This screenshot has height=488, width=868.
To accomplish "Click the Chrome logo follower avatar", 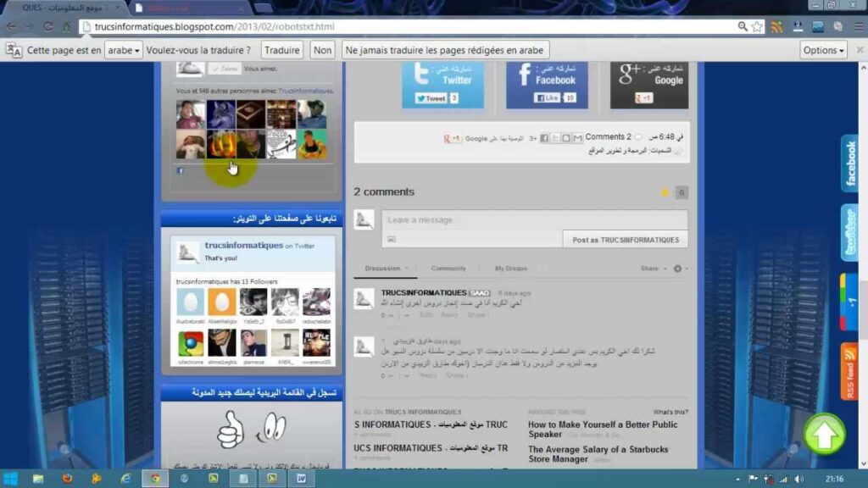I will click(x=191, y=344).
